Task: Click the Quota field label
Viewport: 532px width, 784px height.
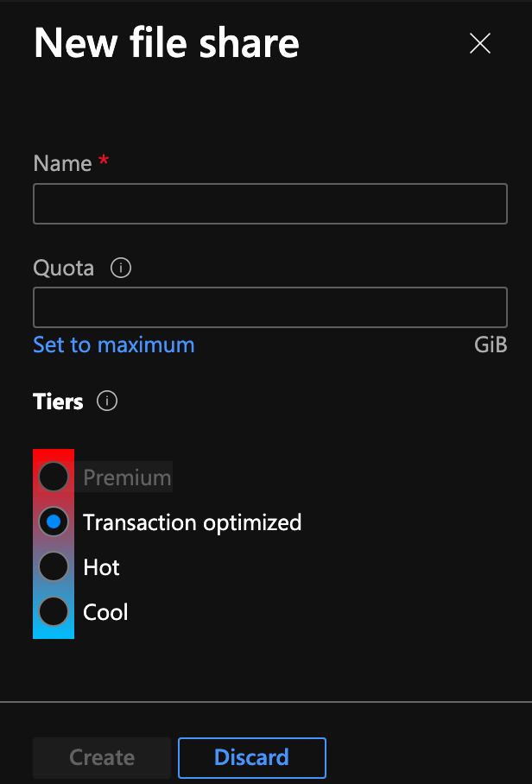Action: coord(64,269)
